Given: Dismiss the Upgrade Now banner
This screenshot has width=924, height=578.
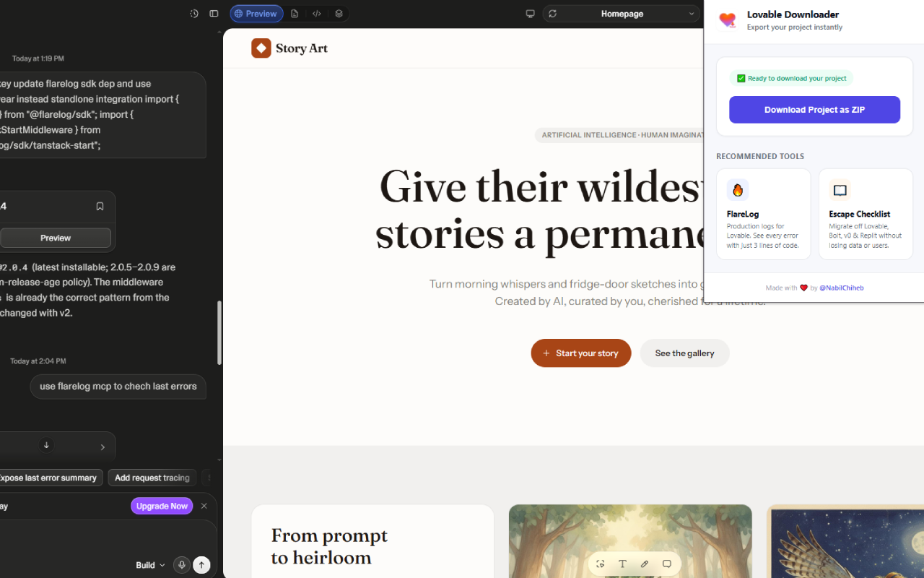Looking at the screenshot, I should point(204,506).
